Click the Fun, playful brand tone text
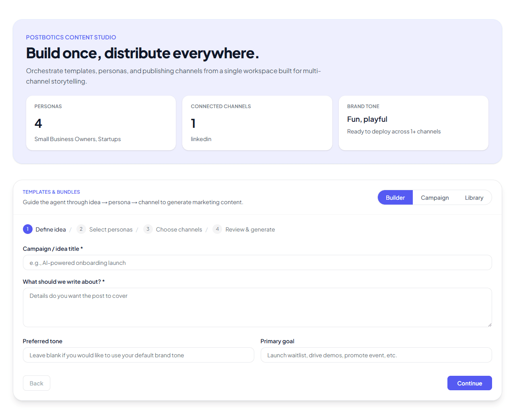 367,119
